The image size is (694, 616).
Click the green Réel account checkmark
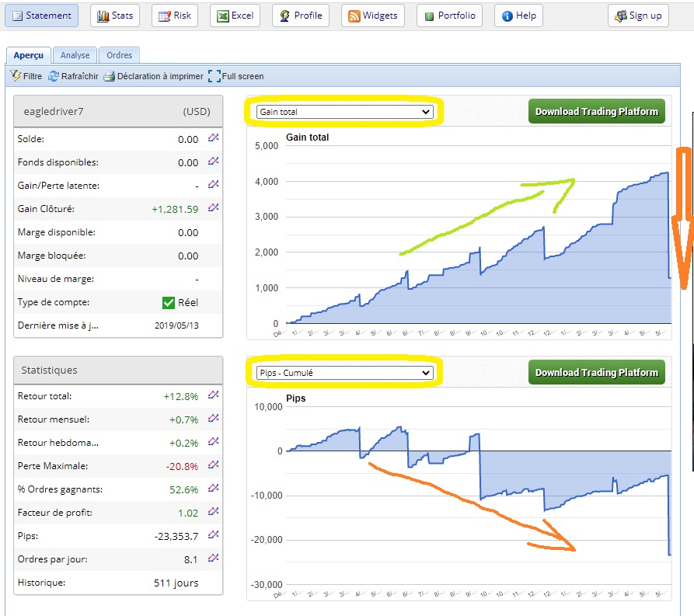(x=169, y=302)
